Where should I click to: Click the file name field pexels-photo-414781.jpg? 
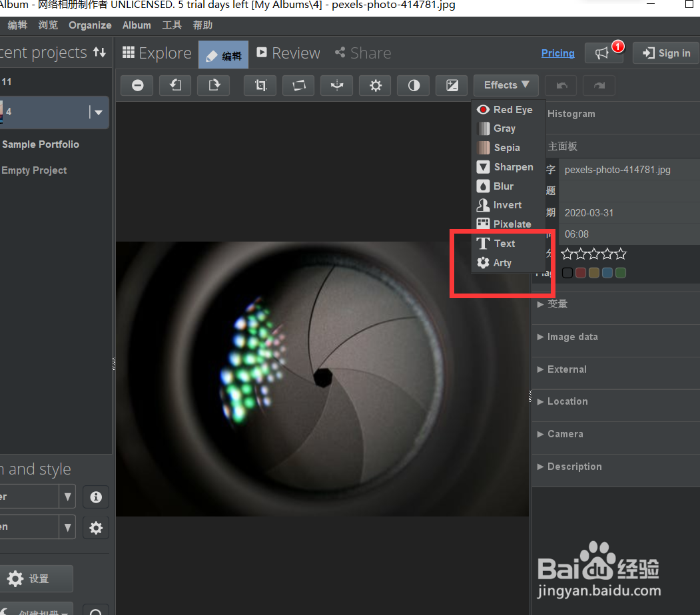[629, 170]
